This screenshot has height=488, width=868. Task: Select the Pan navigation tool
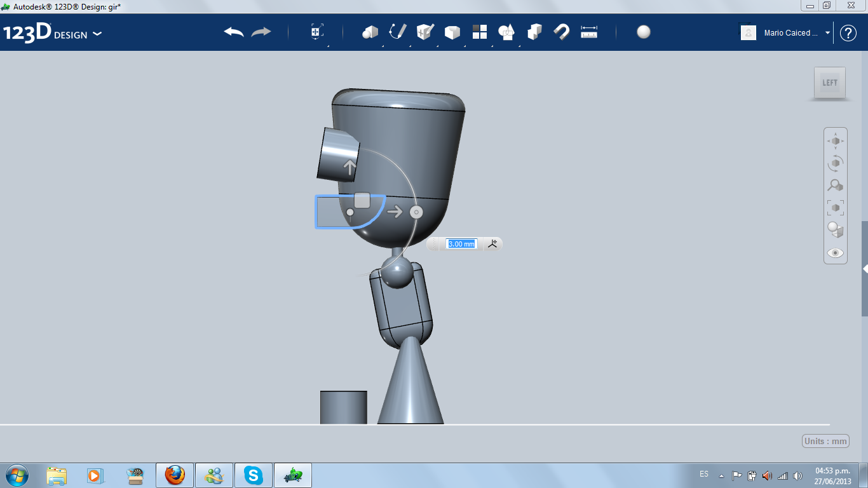tap(836, 140)
